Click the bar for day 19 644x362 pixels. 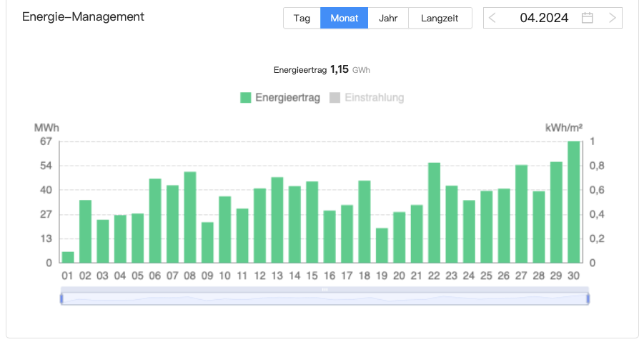[382, 246]
